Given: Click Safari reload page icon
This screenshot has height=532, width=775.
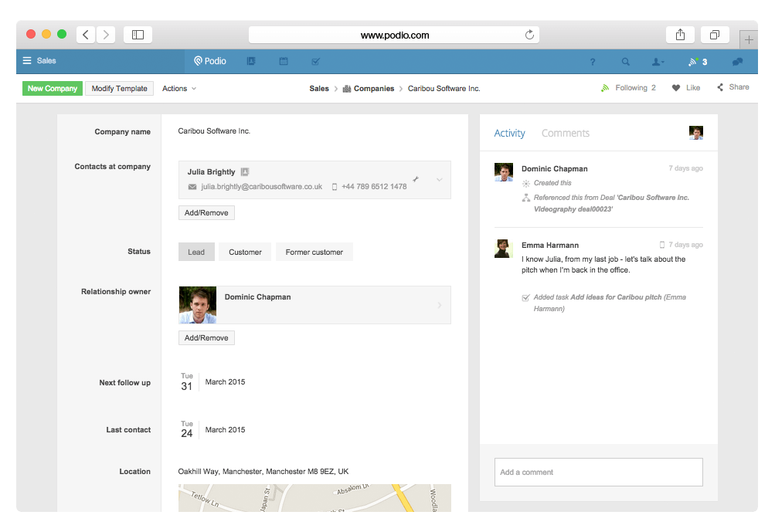Looking at the screenshot, I should pyautogui.click(x=529, y=35).
